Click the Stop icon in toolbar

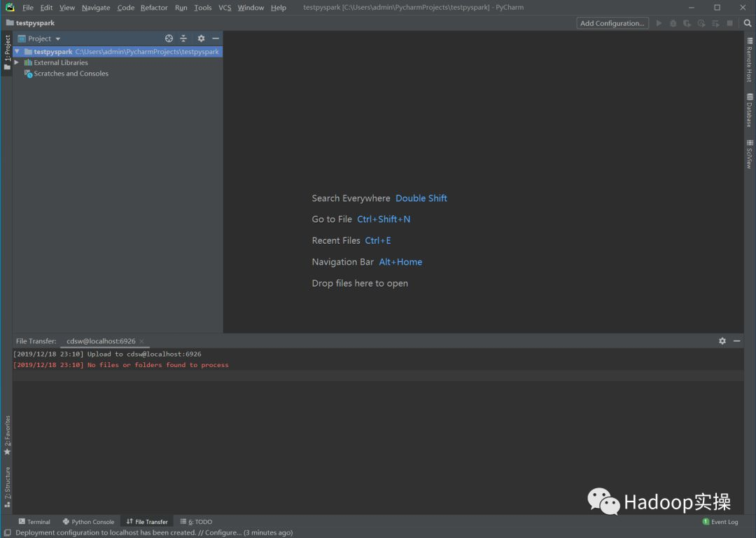pos(729,23)
